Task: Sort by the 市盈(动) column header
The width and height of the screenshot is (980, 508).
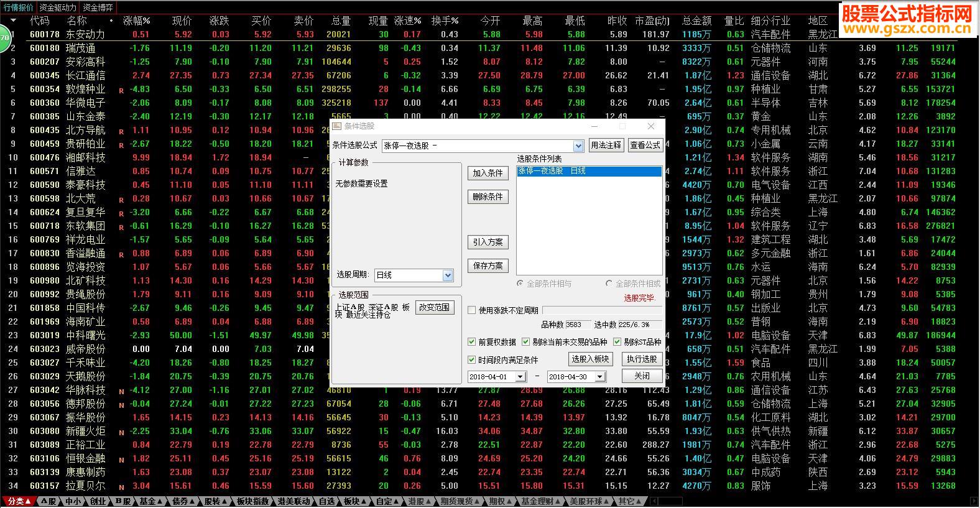Action: click(653, 21)
